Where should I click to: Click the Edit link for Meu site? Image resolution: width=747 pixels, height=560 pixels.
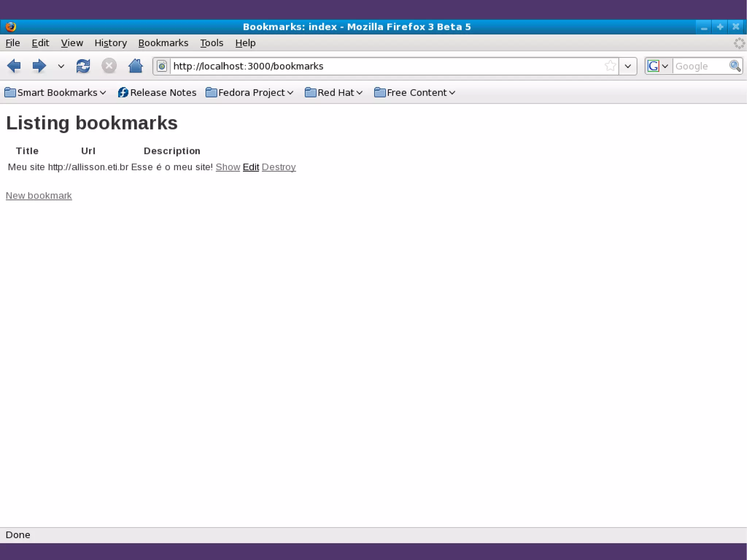tap(251, 167)
